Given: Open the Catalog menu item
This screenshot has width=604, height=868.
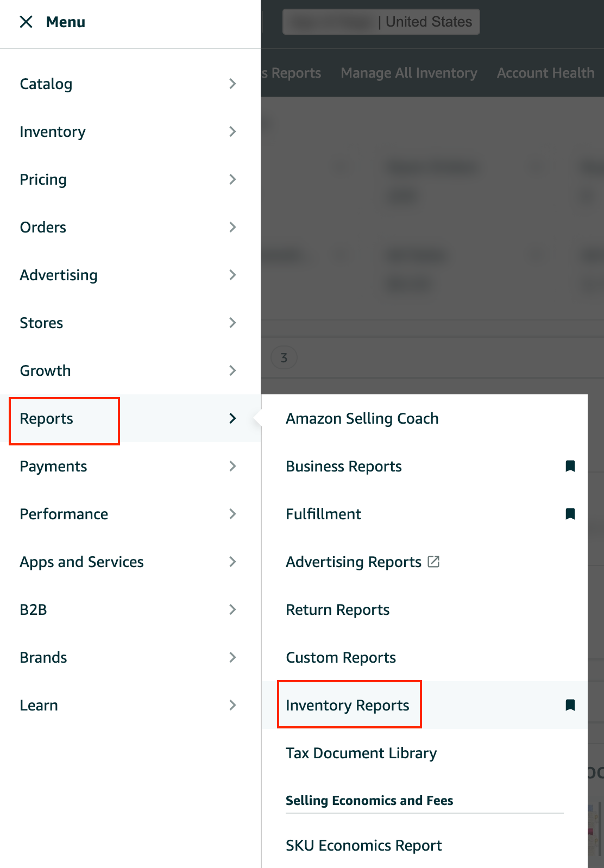Looking at the screenshot, I should [x=46, y=84].
